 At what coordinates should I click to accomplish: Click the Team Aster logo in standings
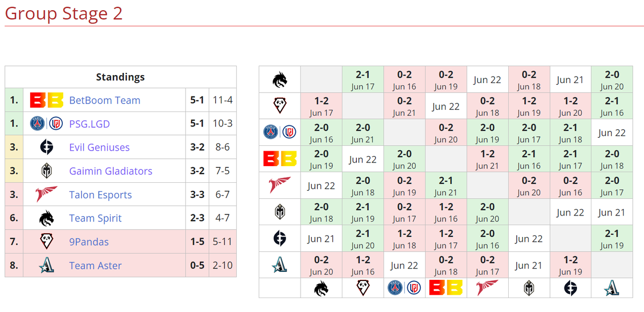coord(47,265)
